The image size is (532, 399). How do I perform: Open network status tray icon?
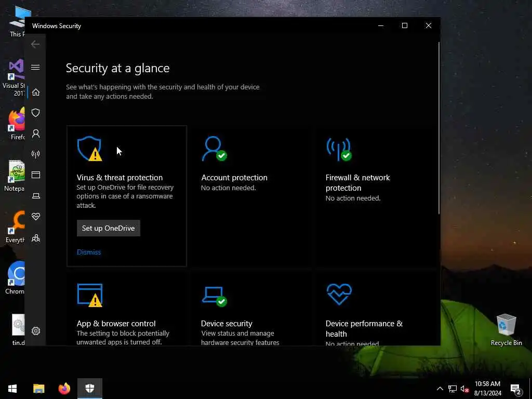(x=453, y=389)
